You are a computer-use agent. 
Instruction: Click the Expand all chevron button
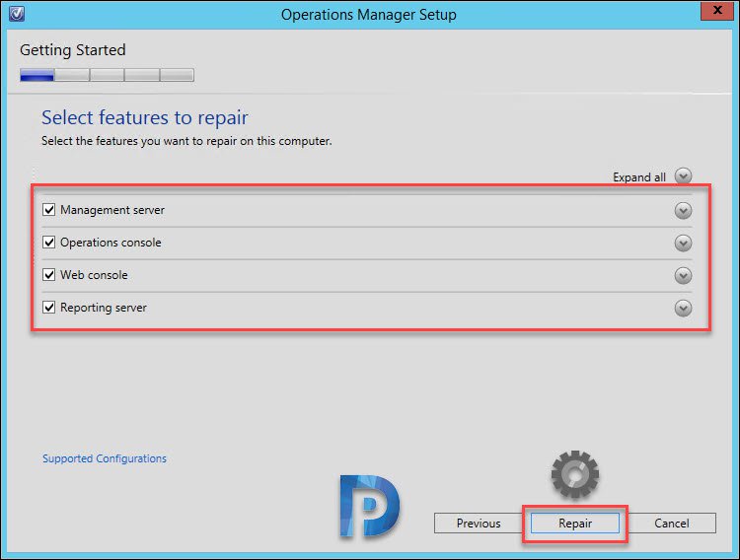(x=683, y=175)
